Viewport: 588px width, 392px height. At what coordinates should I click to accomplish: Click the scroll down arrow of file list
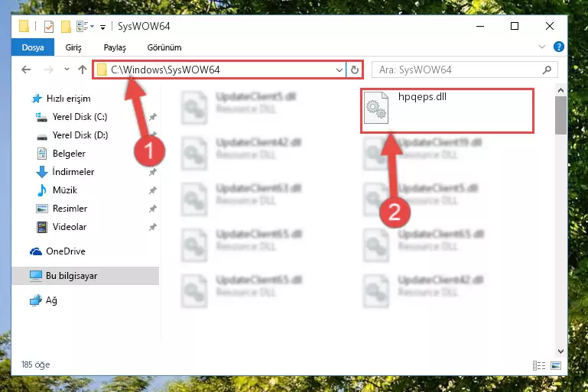560,352
